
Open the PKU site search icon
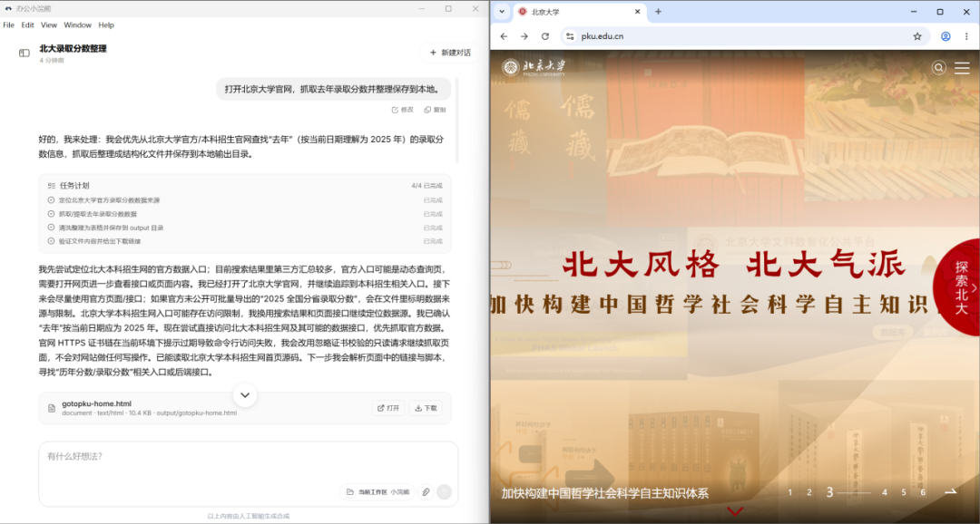point(939,67)
